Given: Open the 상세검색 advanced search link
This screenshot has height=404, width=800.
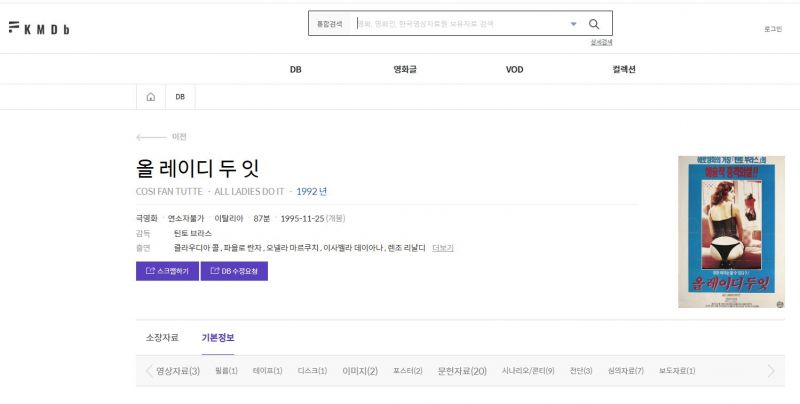Looking at the screenshot, I should pos(601,42).
